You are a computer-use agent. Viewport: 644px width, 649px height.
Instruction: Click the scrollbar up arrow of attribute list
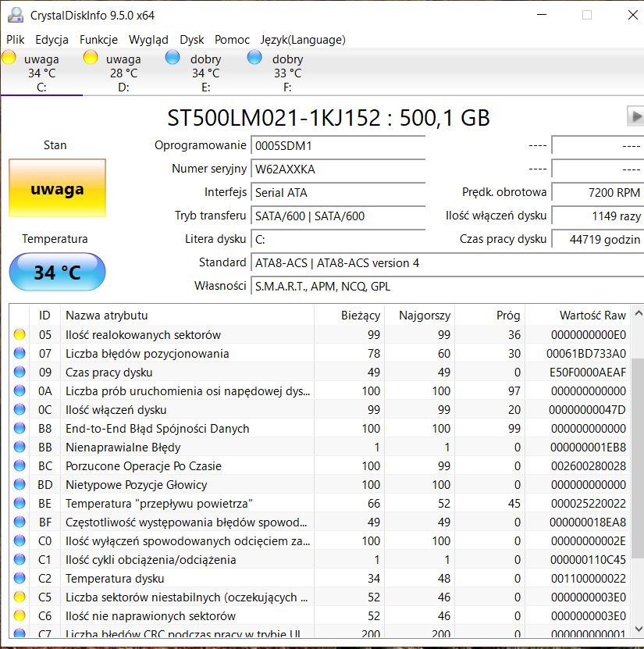[x=639, y=313]
